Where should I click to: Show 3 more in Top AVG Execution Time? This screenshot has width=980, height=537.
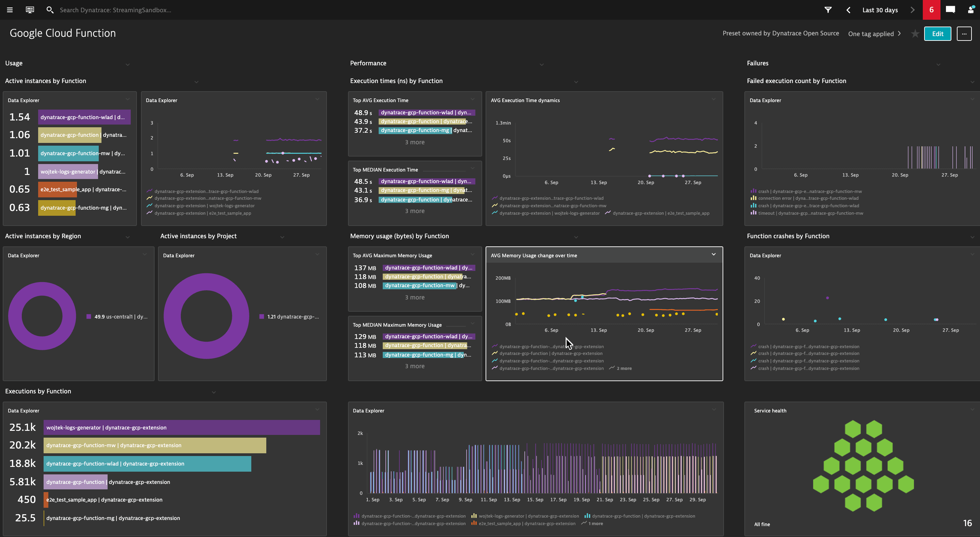[414, 142]
